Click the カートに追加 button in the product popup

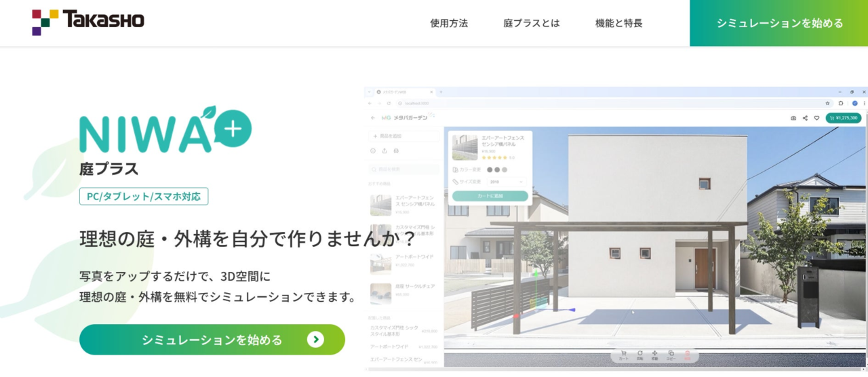coord(490,196)
